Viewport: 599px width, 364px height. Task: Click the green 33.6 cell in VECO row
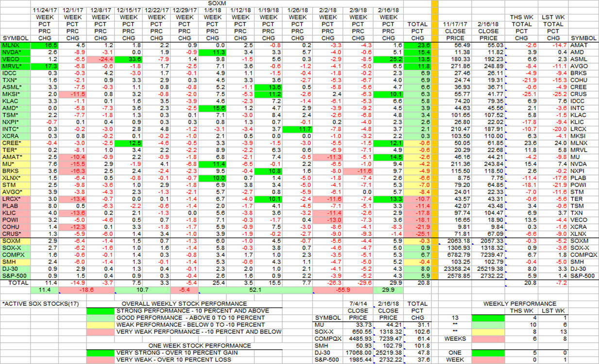[128, 59]
